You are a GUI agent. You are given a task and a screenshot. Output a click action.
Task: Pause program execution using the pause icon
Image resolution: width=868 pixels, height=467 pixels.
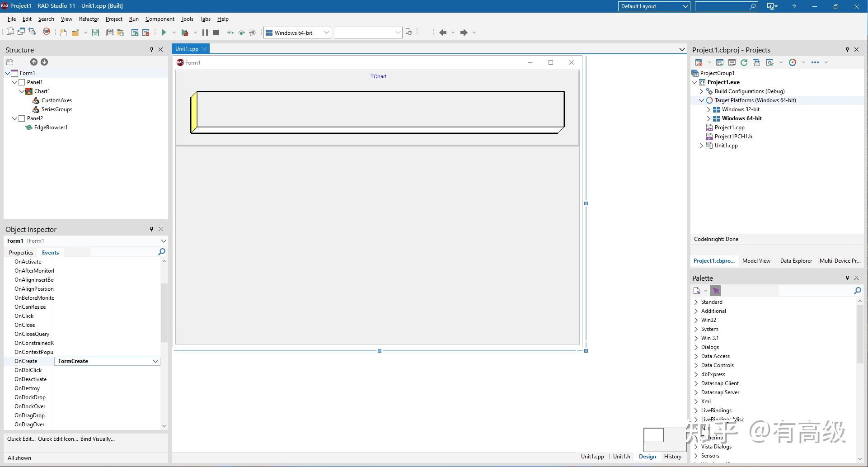[205, 32]
